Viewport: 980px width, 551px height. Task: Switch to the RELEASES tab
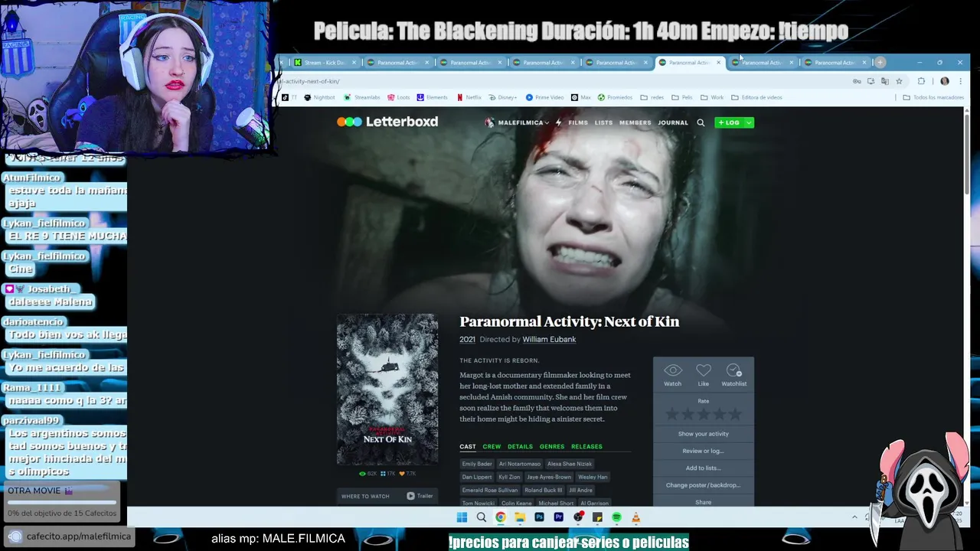click(586, 446)
